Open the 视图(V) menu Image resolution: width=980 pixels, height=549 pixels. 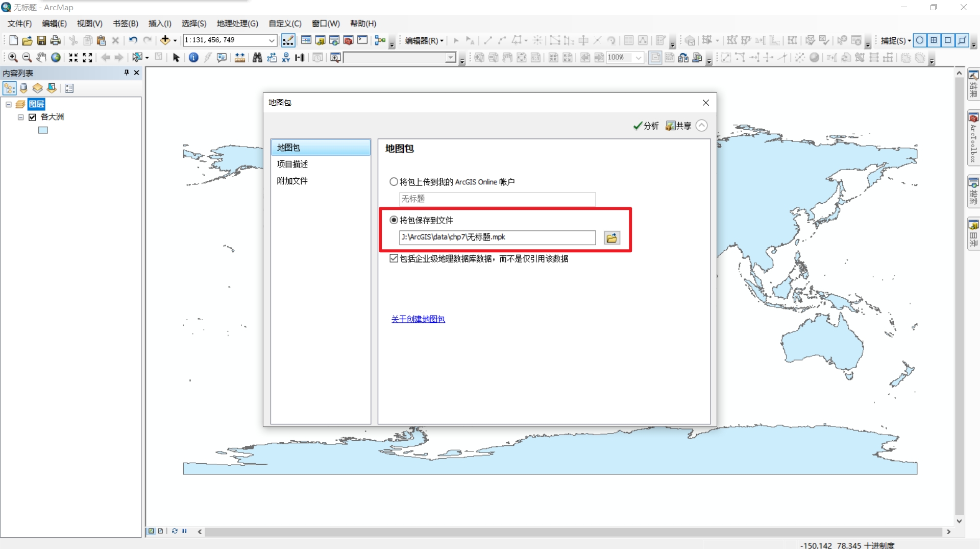[x=89, y=23]
